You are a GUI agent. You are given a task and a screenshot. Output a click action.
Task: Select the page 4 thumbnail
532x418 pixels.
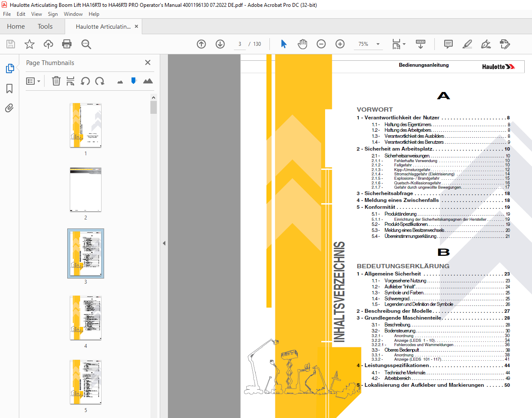pos(86,318)
